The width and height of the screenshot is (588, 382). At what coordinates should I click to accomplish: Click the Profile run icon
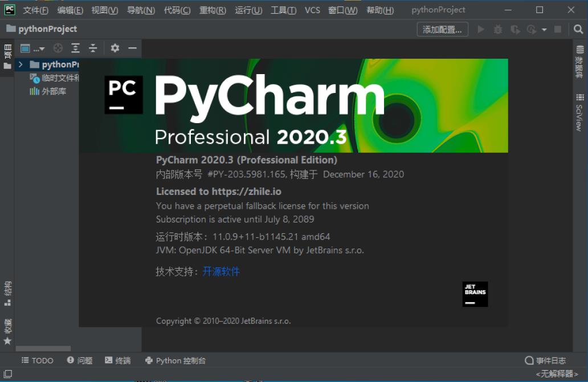[x=532, y=29]
